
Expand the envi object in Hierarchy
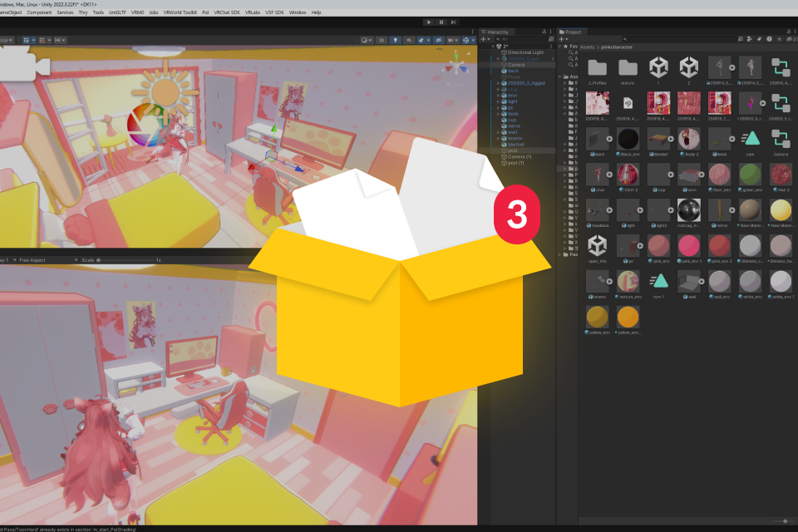[x=498, y=96]
